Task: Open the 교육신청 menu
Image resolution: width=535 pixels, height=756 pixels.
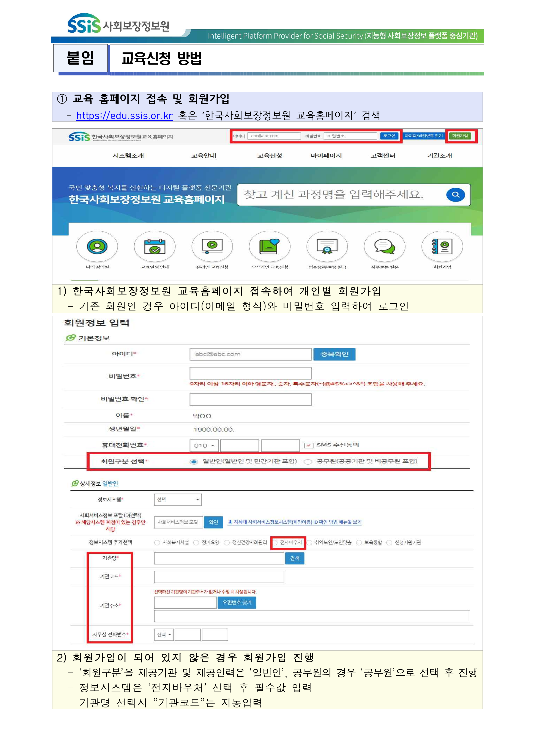Action: (x=270, y=155)
